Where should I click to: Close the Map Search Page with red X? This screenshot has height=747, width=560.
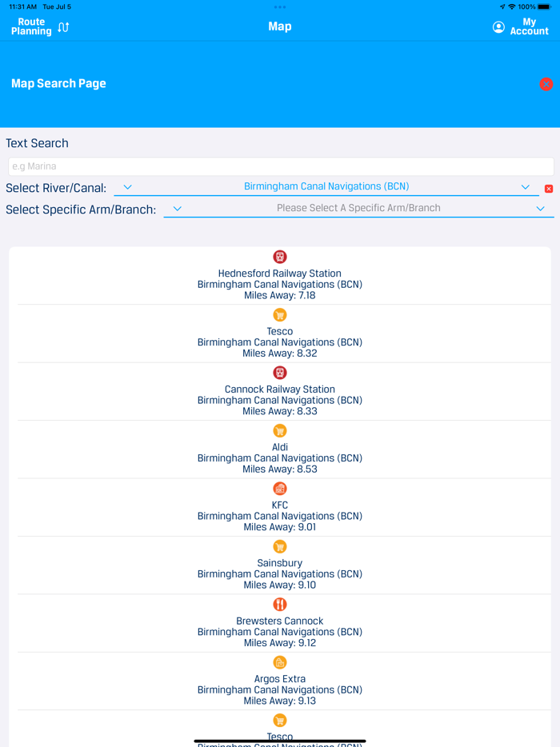click(x=546, y=84)
